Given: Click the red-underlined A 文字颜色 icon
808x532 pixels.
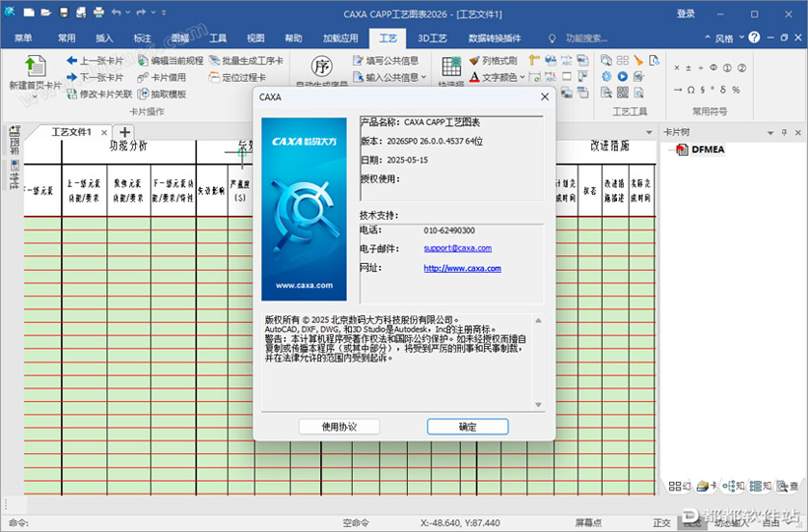Looking at the screenshot, I should (475, 77).
